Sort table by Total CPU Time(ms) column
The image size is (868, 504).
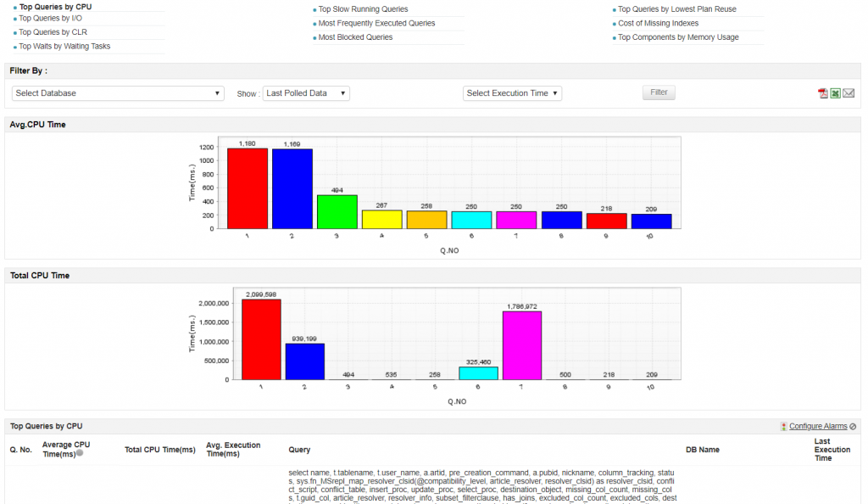[x=159, y=450]
